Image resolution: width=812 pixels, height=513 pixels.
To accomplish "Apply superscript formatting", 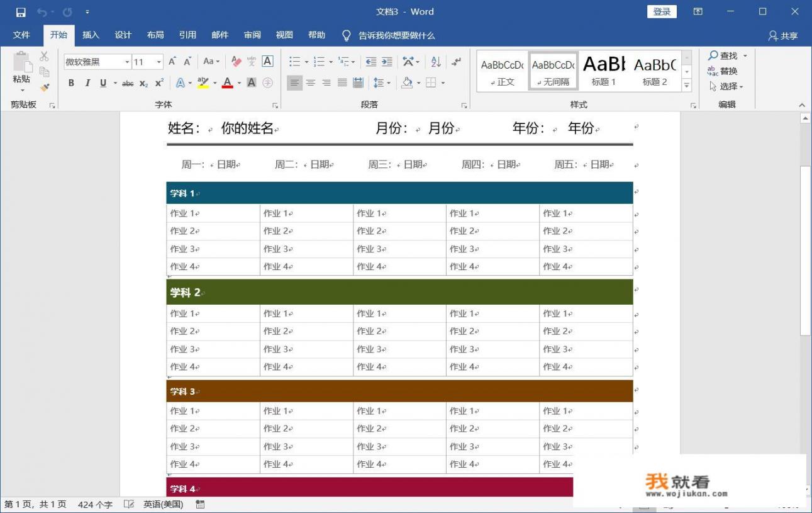I will 159,83.
